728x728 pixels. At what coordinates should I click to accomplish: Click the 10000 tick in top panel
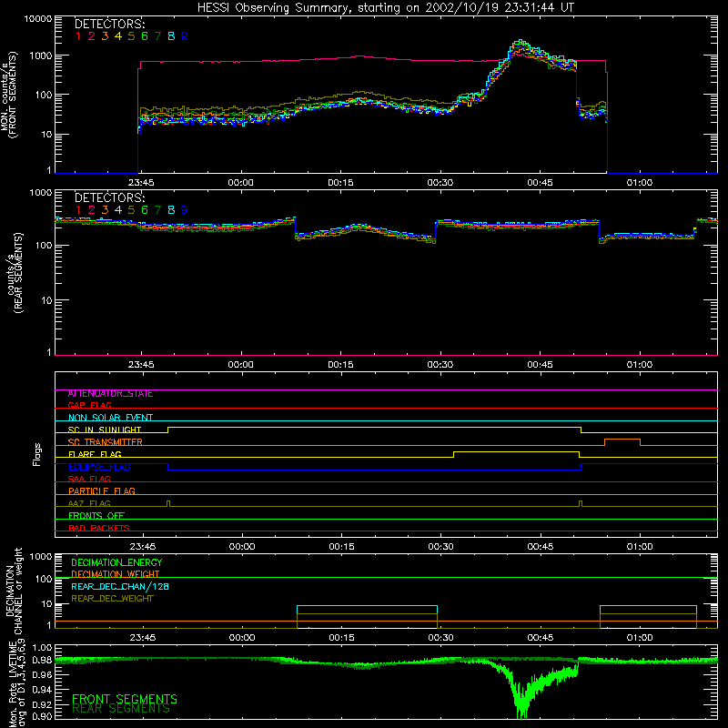[x=38, y=19]
